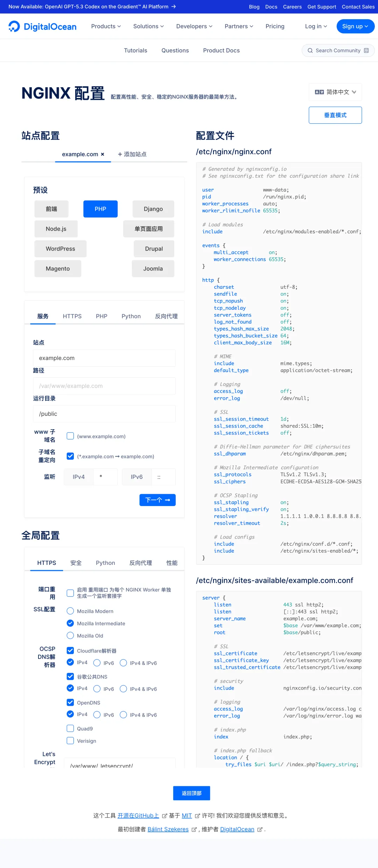Click the Search Community field

click(338, 50)
